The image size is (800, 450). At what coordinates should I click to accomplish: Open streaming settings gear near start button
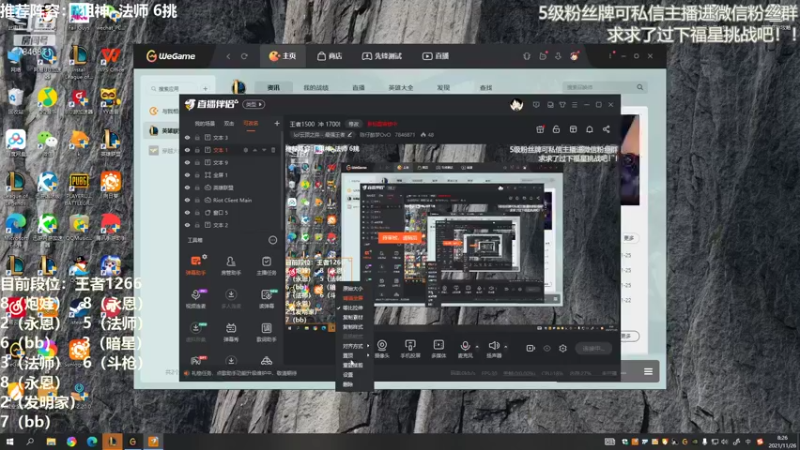coord(563,348)
